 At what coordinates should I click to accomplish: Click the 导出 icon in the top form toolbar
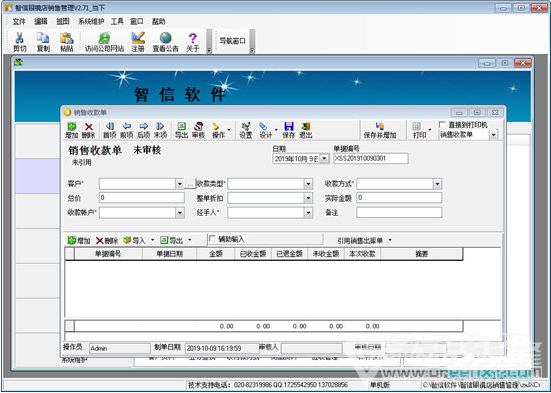(x=181, y=127)
